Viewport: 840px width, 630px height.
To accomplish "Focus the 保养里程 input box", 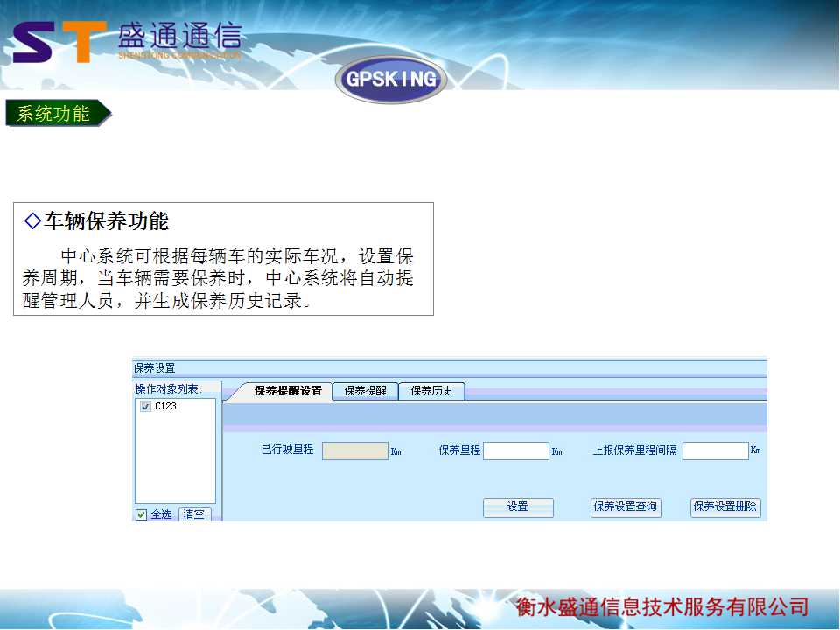I will pos(515,451).
